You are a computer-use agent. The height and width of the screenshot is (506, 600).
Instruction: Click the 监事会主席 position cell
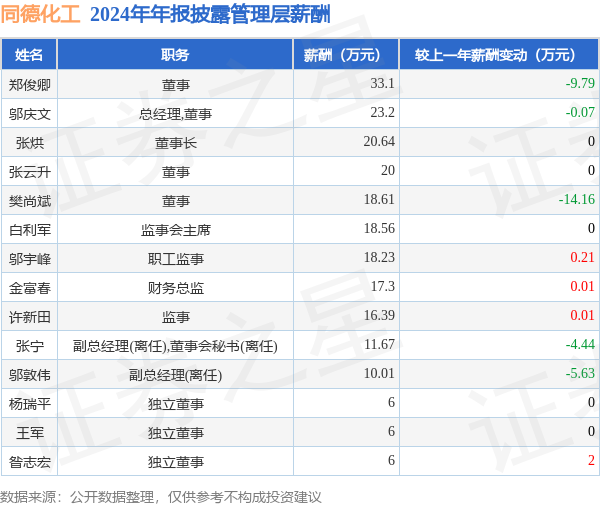(x=175, y=230)
